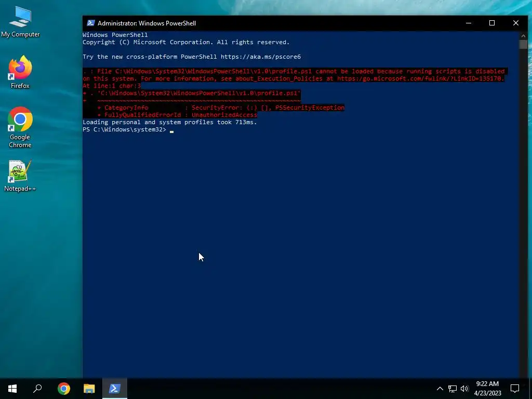
Task: Click the PowerShell scrollbar up arrow
Action: coord(523,35)
